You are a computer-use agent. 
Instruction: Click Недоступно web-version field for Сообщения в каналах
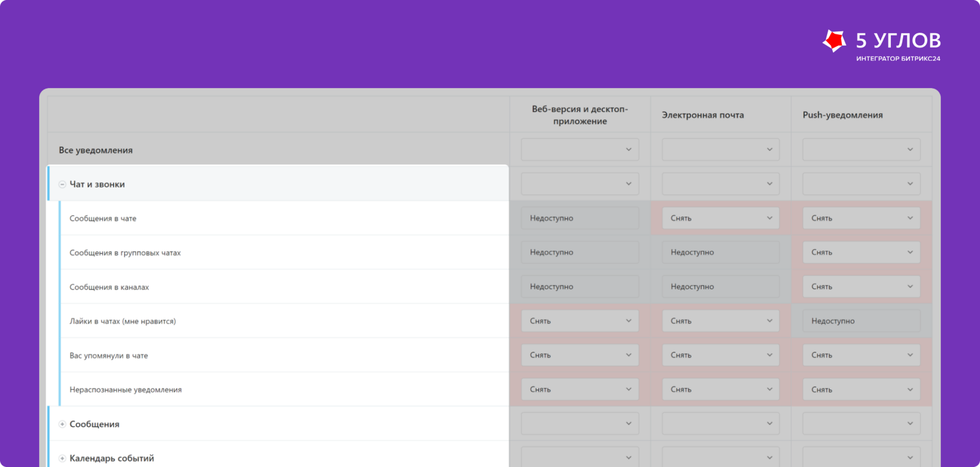(580, 287)
